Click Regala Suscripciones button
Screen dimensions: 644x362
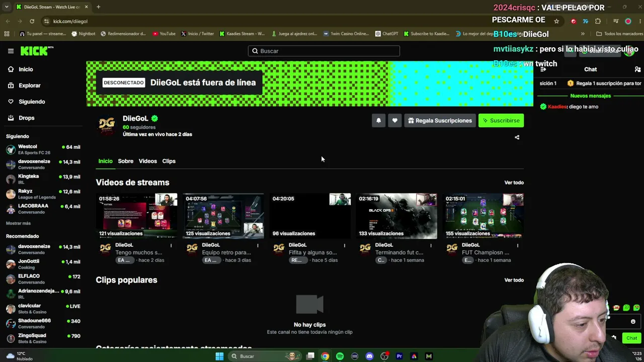[440, 121]
